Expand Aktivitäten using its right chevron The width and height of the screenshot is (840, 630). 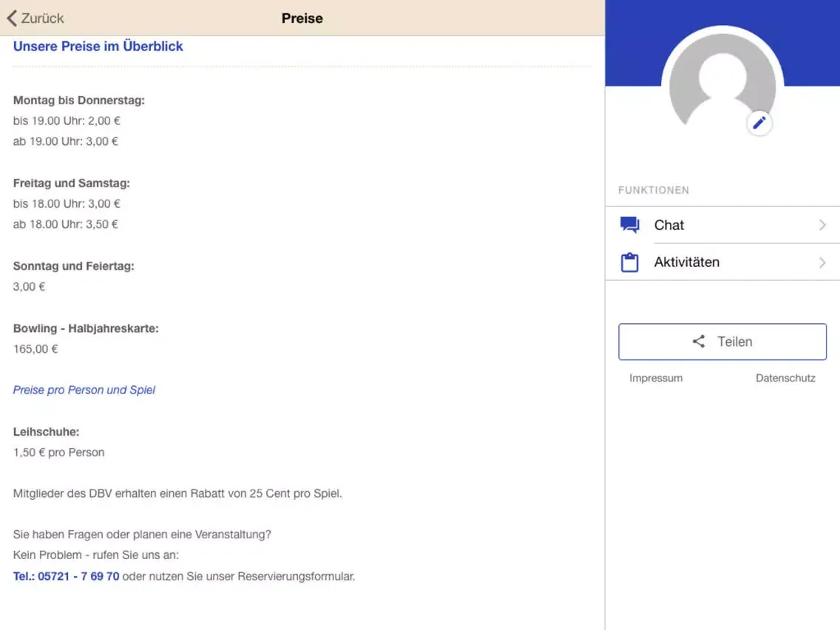click(822, 262)
